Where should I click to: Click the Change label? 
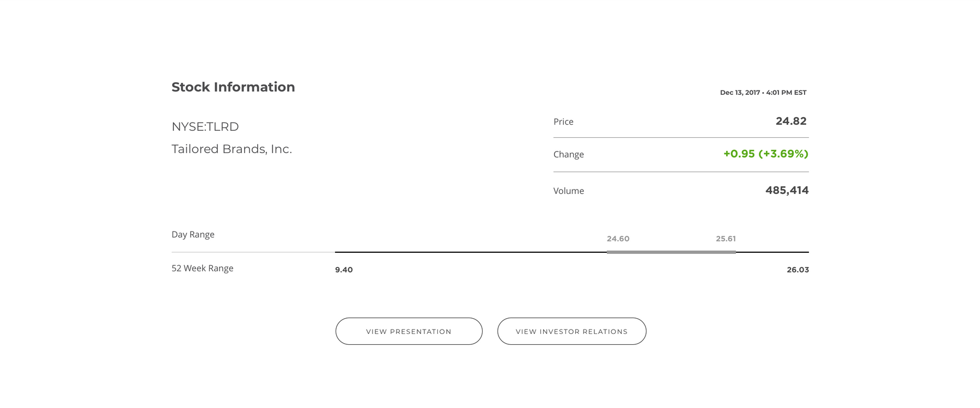tap(568, 155)
